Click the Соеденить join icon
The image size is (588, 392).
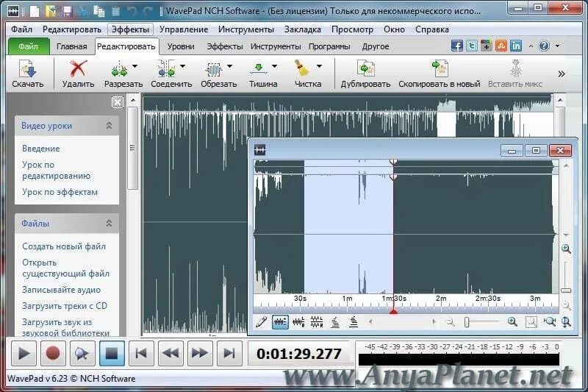[167, 69]
